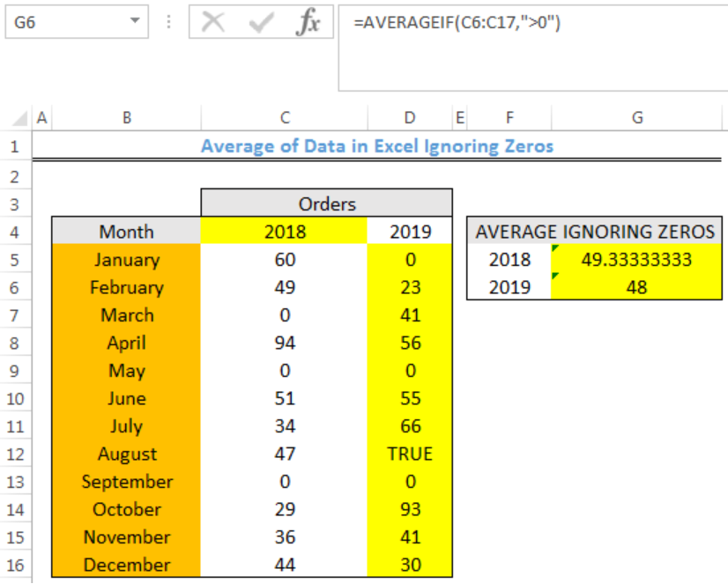Select row 1 header

[15, 146]
